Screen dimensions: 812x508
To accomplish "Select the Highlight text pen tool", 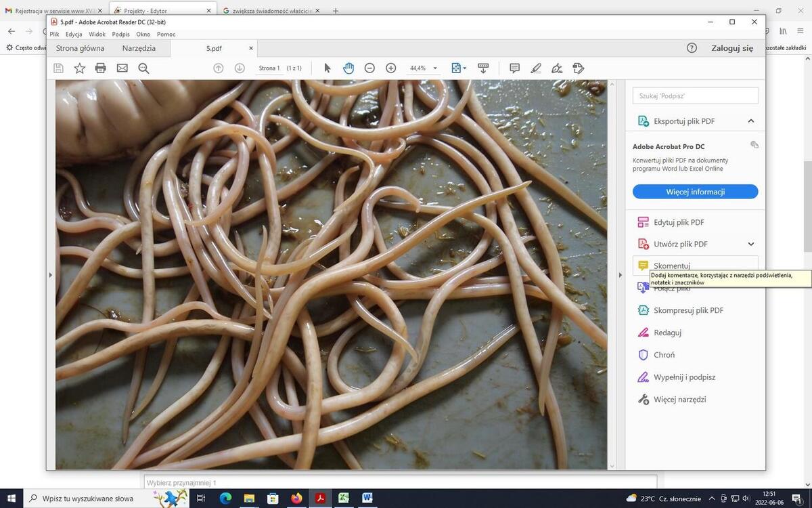I will coord(536,68).
